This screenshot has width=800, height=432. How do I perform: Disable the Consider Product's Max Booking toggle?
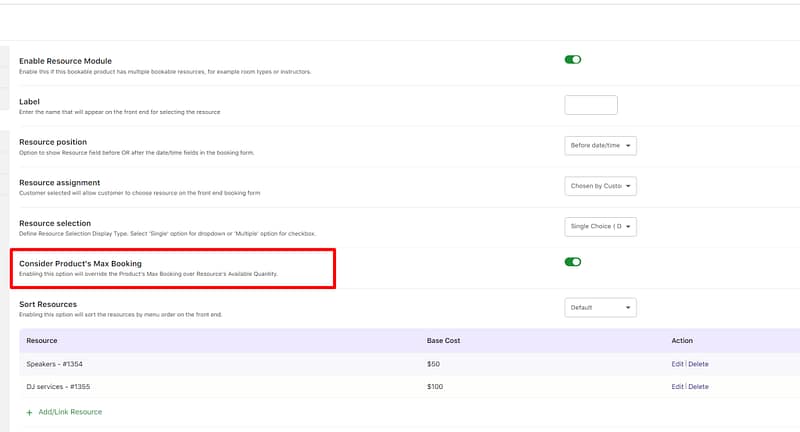tap(573, 262)
